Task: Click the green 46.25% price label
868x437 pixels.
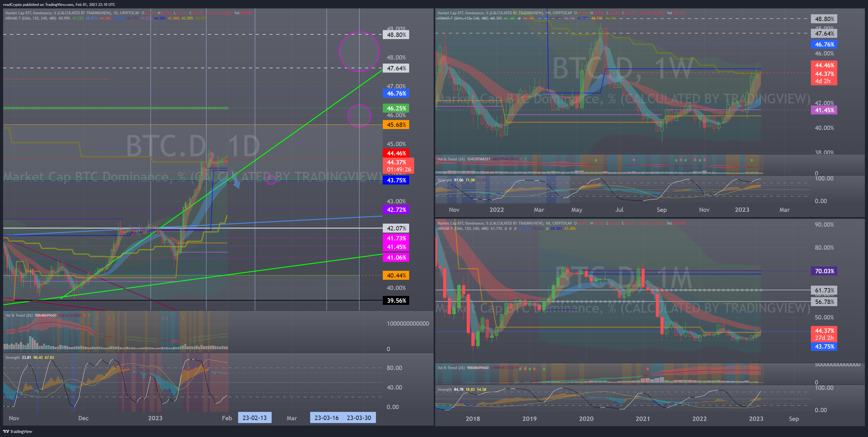Action: 396,108
